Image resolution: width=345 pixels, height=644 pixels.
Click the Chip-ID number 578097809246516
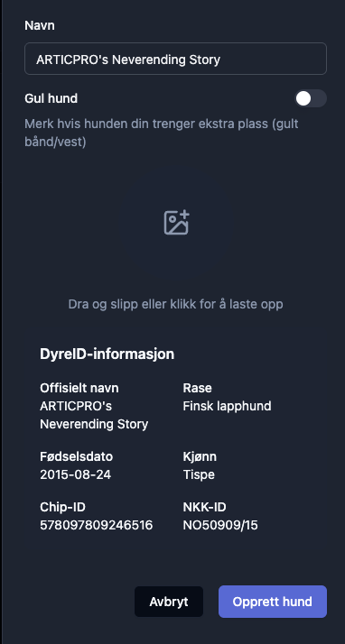97,525
